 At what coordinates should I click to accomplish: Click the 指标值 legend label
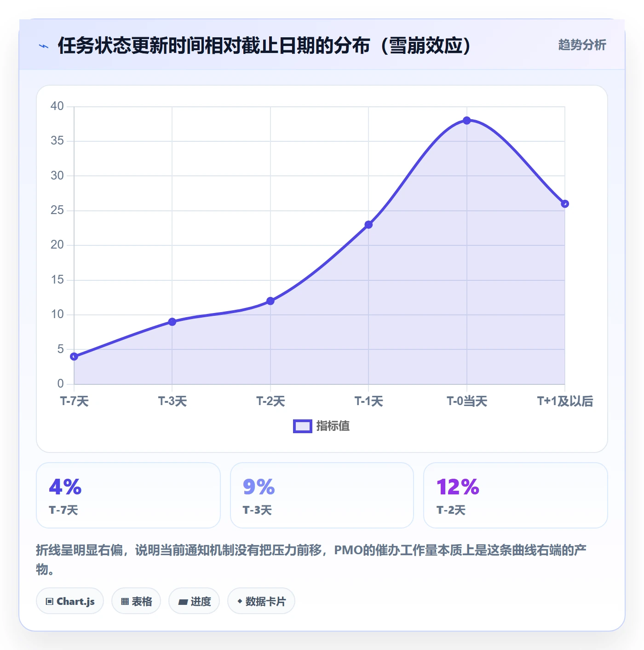(x=333, y=426)
